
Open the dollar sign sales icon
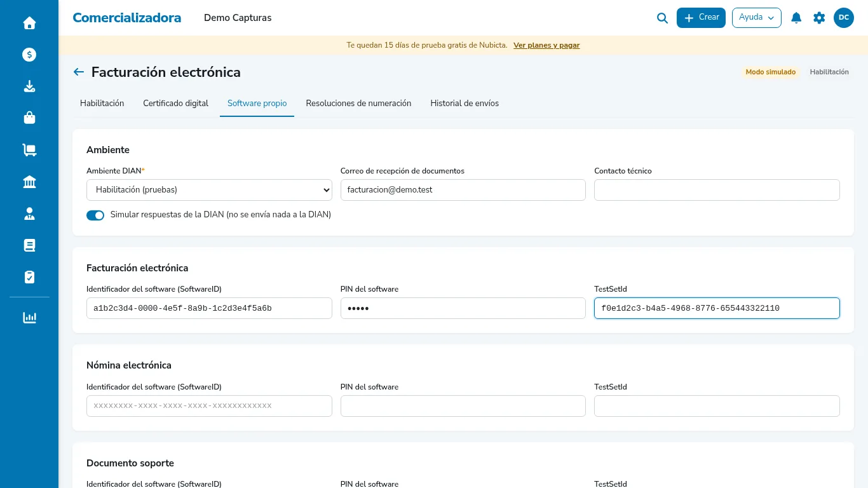point(29,55)
